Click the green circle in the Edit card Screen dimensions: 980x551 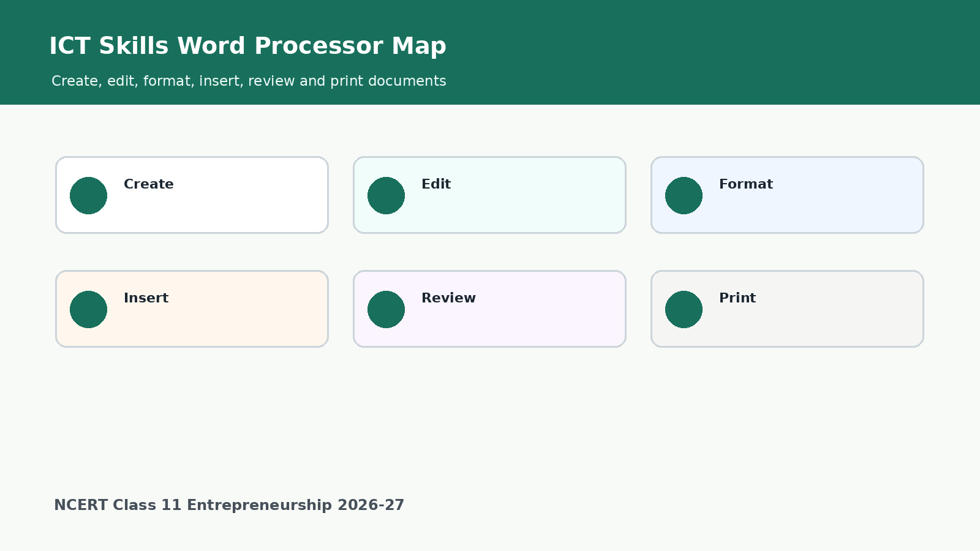(386, 195)
